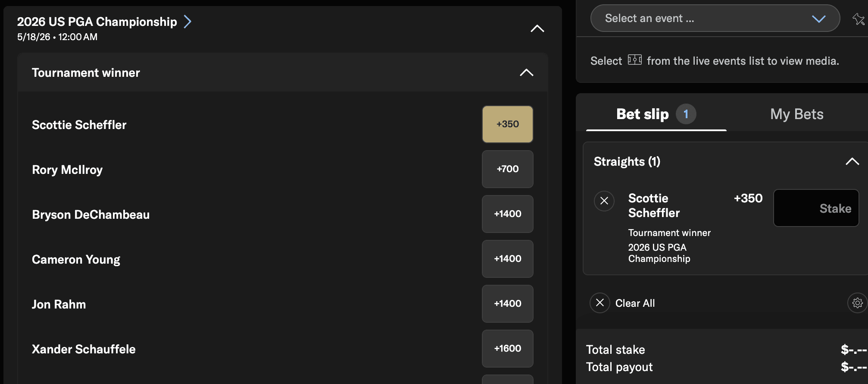Click the Jon Rahm player name
The width and height of the screenshot is (868, 384).
point(59,304)
